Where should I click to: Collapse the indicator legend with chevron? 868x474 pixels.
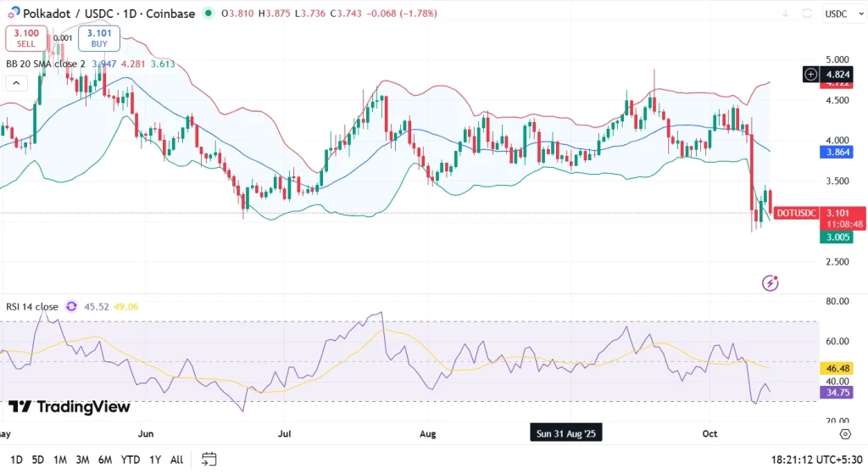pyautogui.click(x=15, y=83)
